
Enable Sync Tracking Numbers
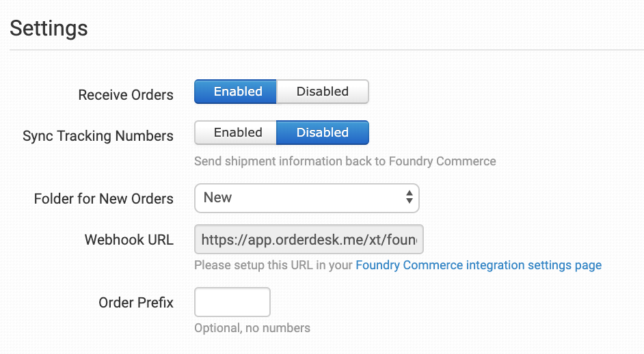(x=237, y=133)
